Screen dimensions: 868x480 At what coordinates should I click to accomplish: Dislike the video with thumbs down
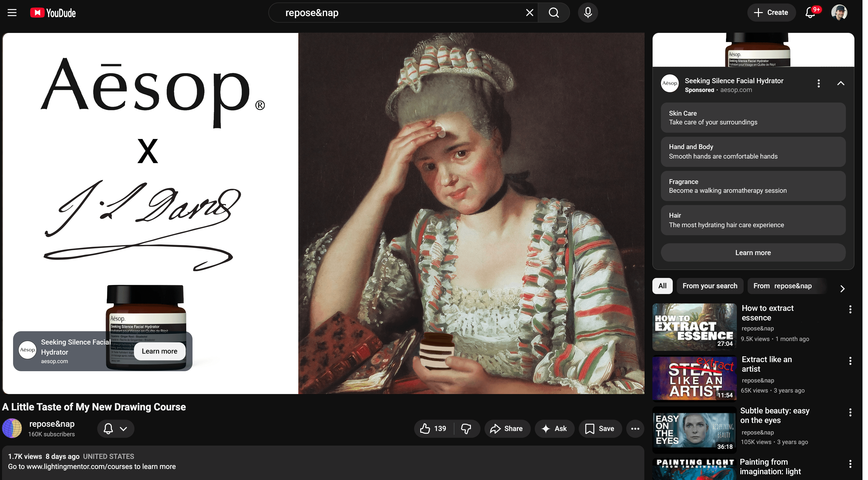click(466, 428)
